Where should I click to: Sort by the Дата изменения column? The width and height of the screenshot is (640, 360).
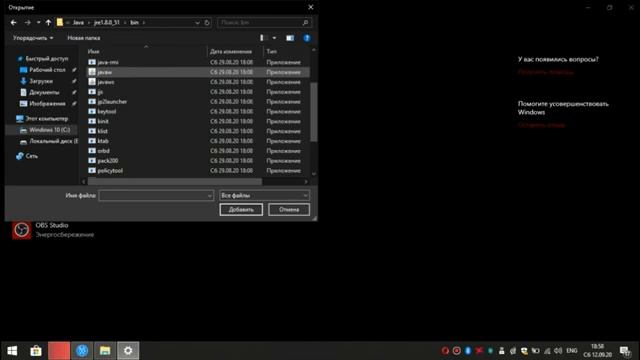pos(231,51)
